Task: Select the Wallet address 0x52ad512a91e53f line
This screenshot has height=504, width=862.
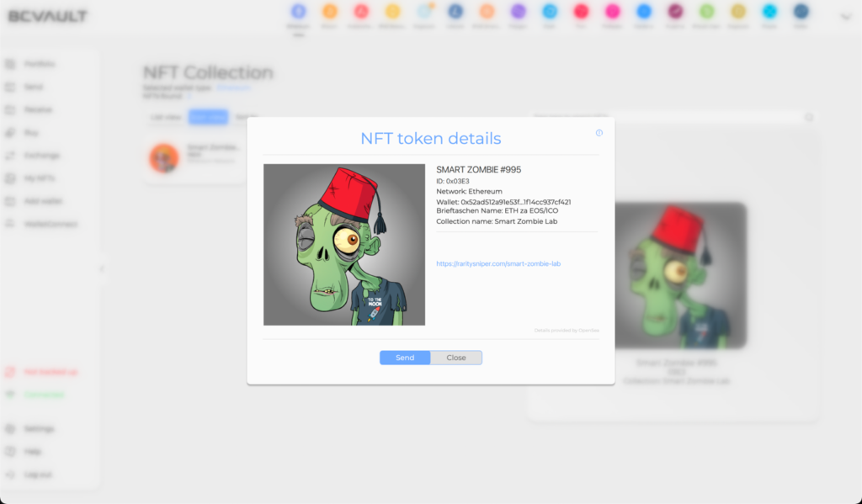Action: click(503, 202)
